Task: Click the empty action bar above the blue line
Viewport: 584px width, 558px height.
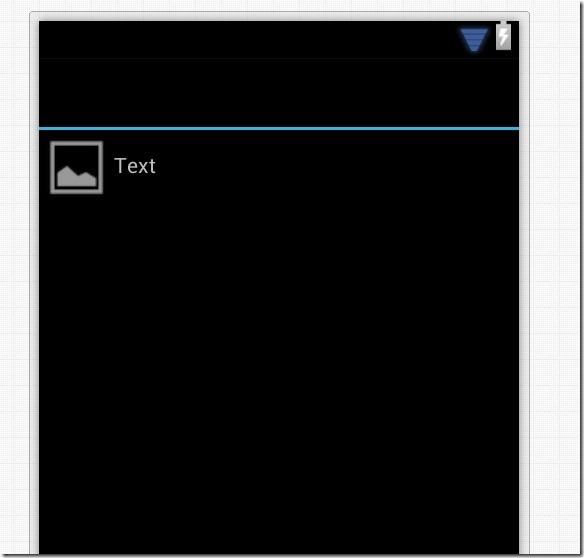Action: [x=279, y=92]
